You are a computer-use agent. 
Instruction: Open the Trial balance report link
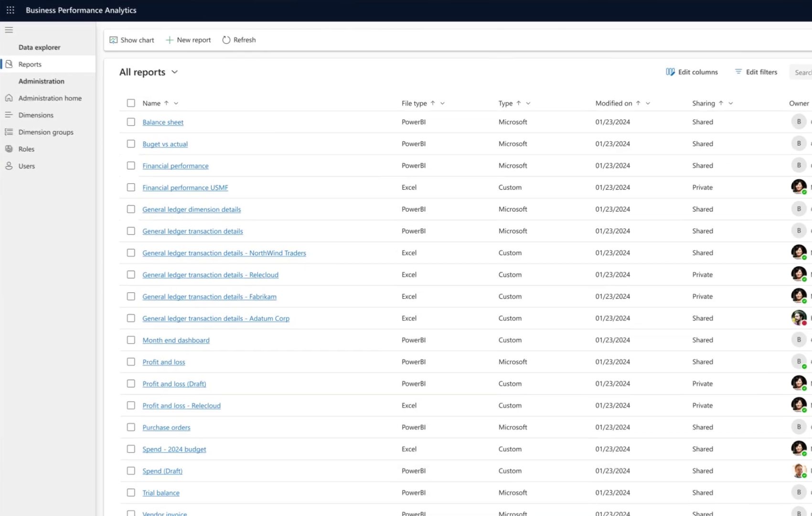pos(161,493)
